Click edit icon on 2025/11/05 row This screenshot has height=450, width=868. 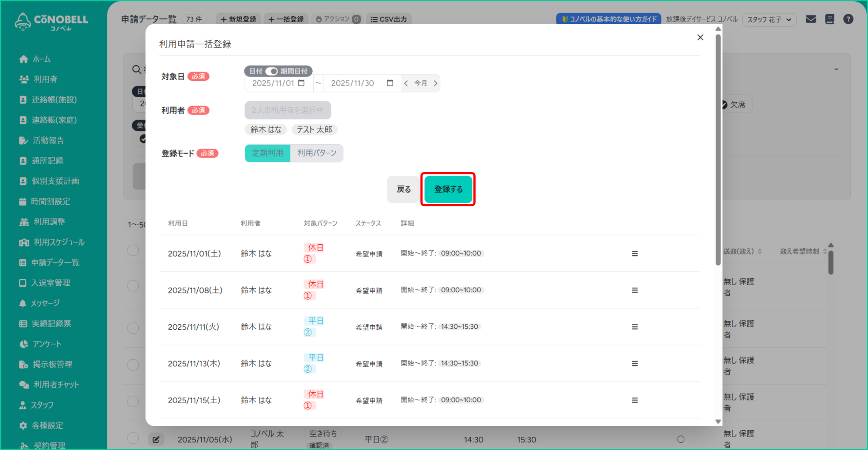(x=156, y=439)
